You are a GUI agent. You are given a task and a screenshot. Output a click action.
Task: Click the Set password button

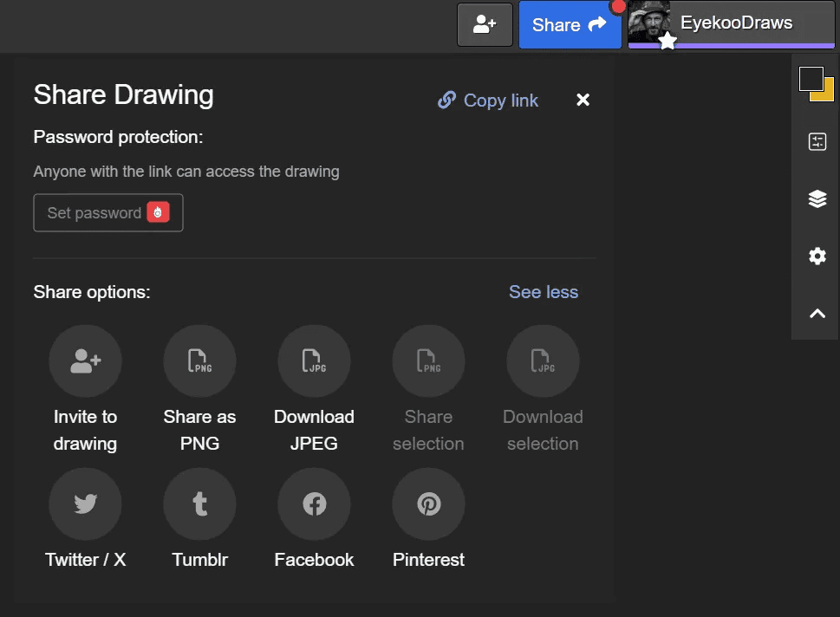(108, 213)
